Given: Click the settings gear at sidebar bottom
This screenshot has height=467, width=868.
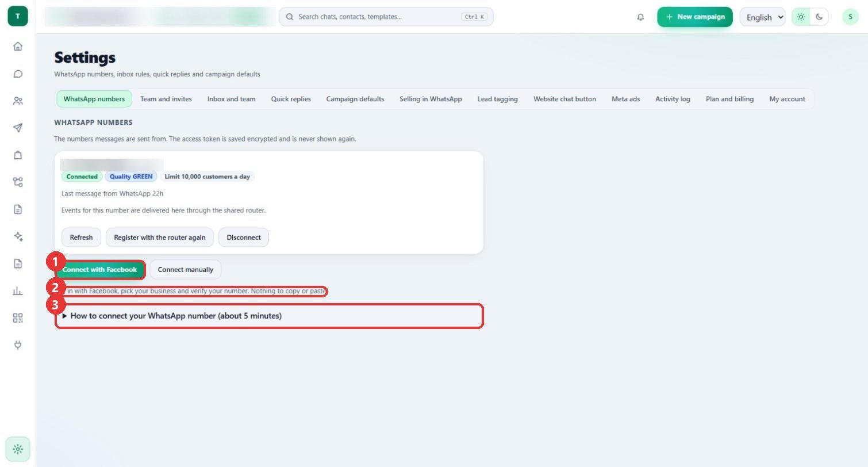Looking at the screenshot, I should [x=18, y=449].
